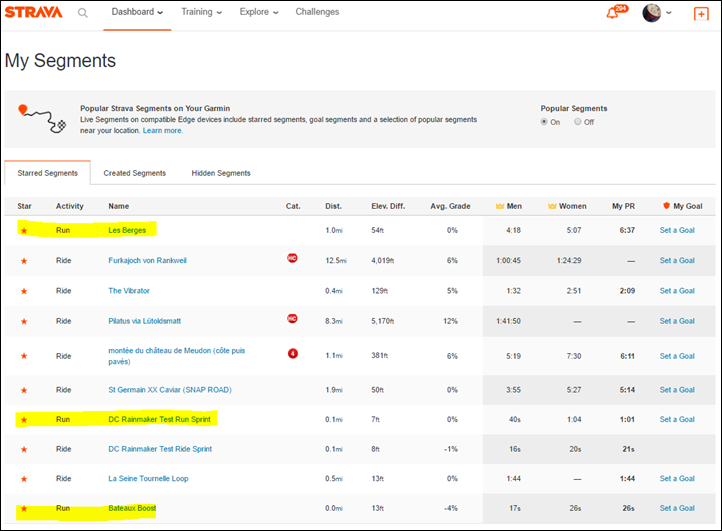Set a Goal for DC Rainmaker Run Sprint
The image size is (722, 531).
click(x=677, y=420)
